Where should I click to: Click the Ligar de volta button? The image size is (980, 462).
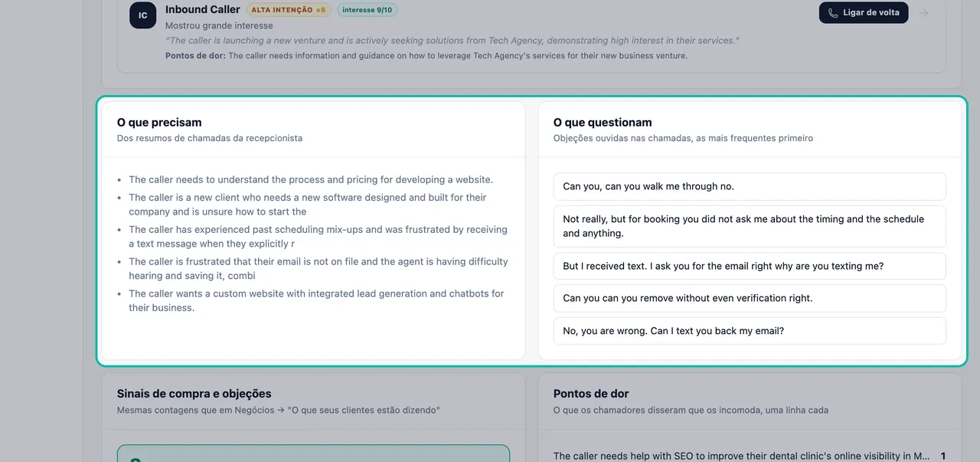(x=864, y=13)
